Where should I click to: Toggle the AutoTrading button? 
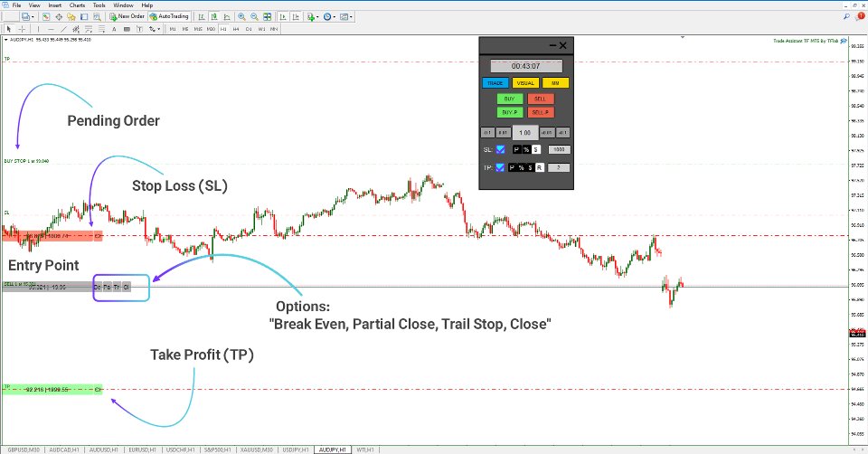click(x=169, y=16)
